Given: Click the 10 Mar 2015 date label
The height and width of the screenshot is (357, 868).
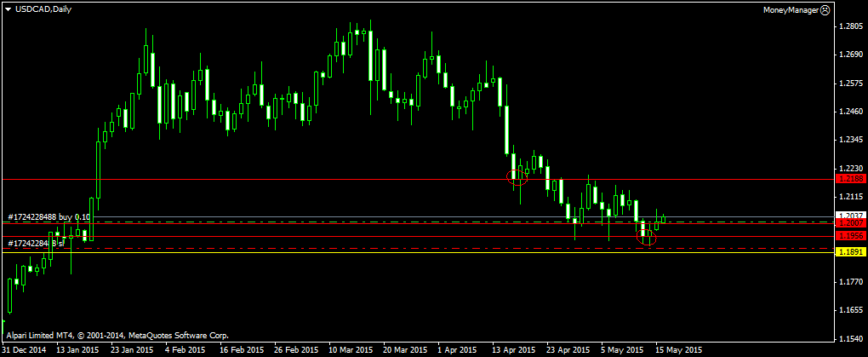Looking at the screenshot, I should click(x=350, y=350).
